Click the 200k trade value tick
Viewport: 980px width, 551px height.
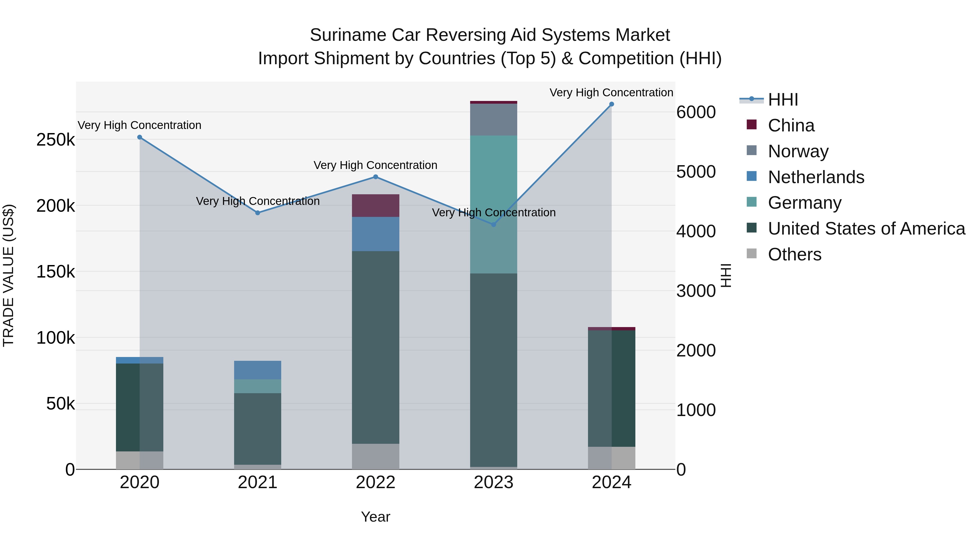tap(56, 206)
